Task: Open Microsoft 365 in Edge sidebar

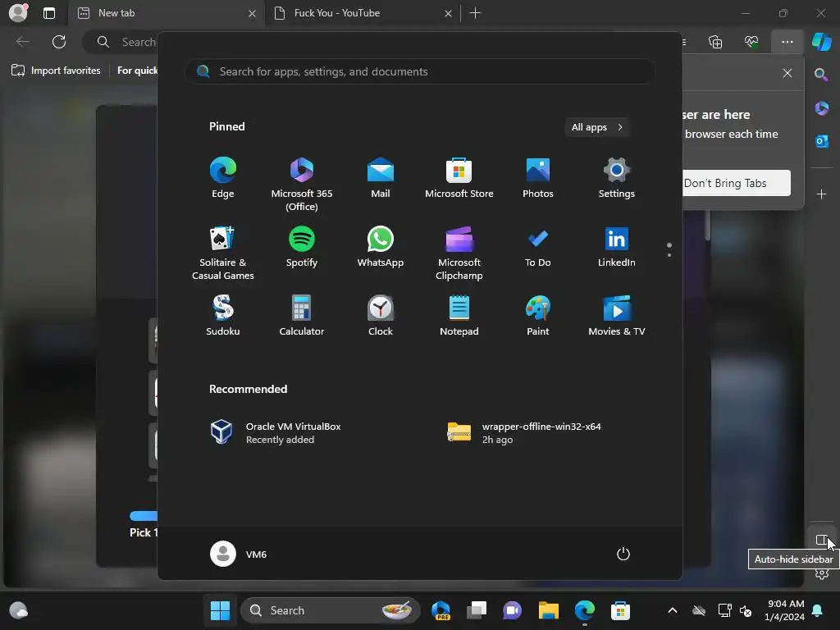Action: click(821, 108)
